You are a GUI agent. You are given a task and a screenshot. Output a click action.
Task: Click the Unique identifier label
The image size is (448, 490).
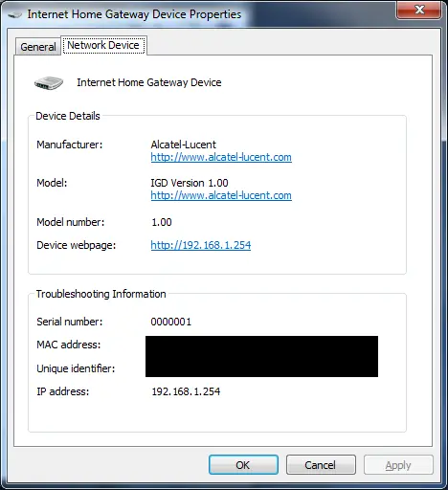point(76,368)
